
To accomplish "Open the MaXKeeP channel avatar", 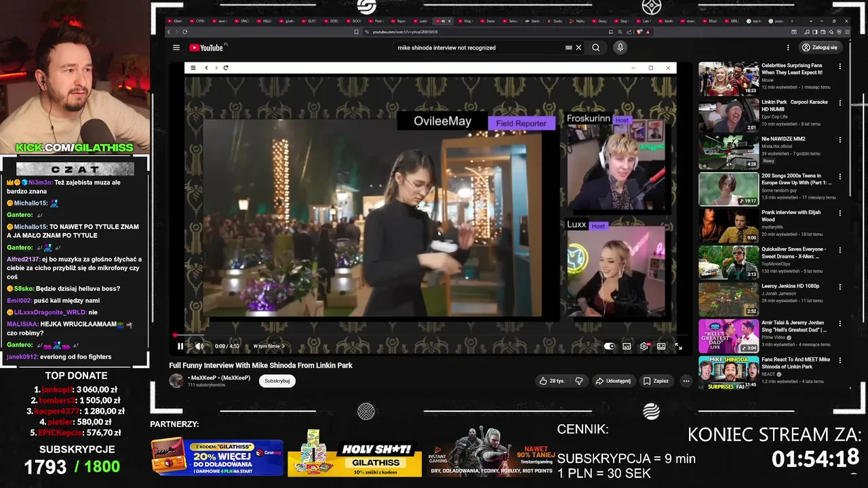I will pos(176,381).
